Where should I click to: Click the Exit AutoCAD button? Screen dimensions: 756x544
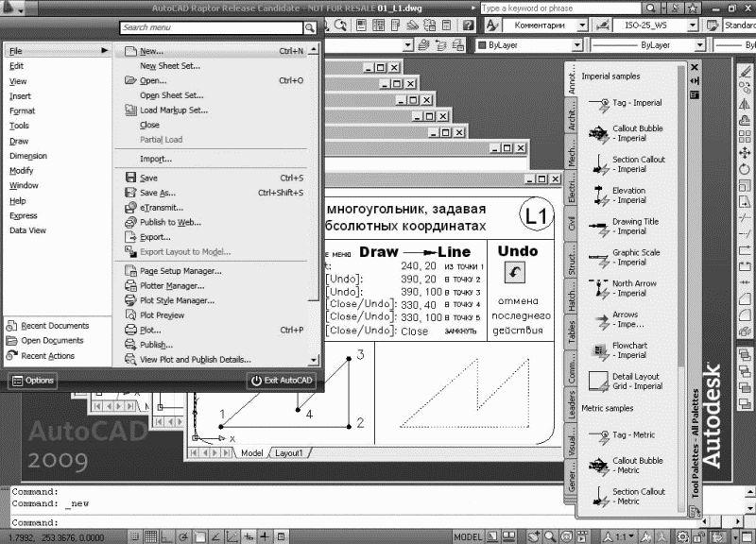point(281,381)
